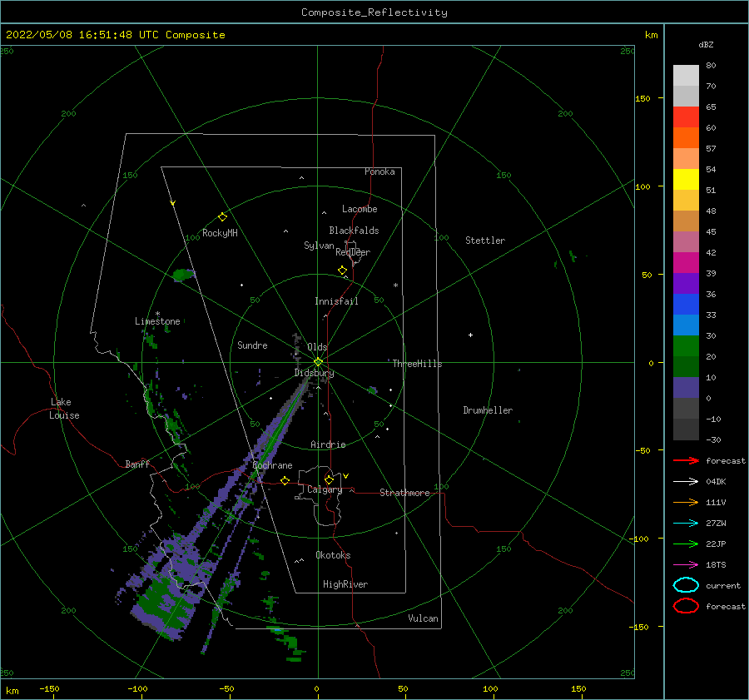Click the Limestone label
The width and height of the screenshot is (749, 700).
[157, 321]
